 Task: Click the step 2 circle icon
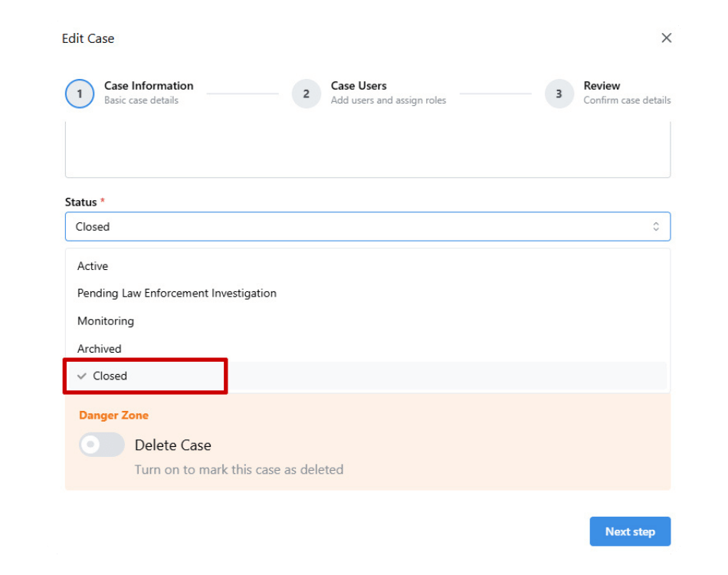(307, 94)
